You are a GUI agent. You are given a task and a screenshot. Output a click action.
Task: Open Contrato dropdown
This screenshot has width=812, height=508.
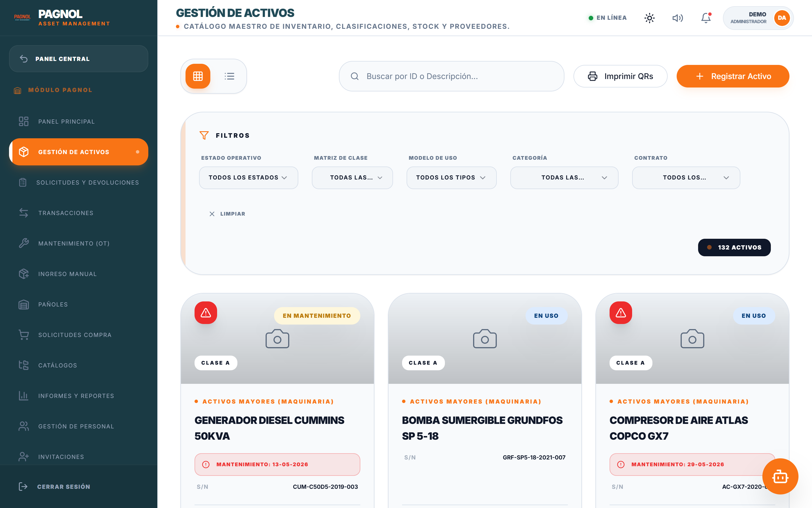(x=686, y=178)
